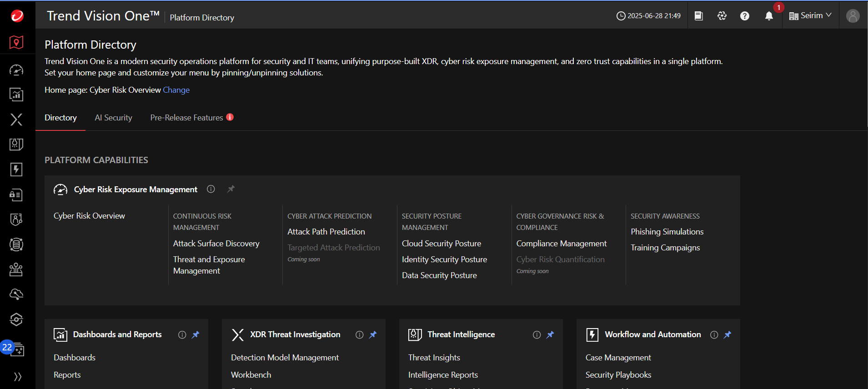Click Workflow and Automation card title
The height and width of the screenshot is (389, 868).
click(x=653, y=334)
